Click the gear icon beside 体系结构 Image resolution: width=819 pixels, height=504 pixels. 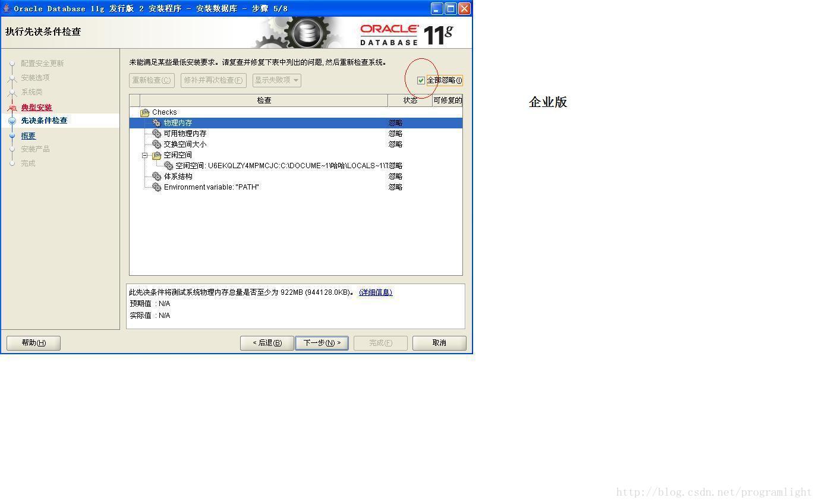157,177
